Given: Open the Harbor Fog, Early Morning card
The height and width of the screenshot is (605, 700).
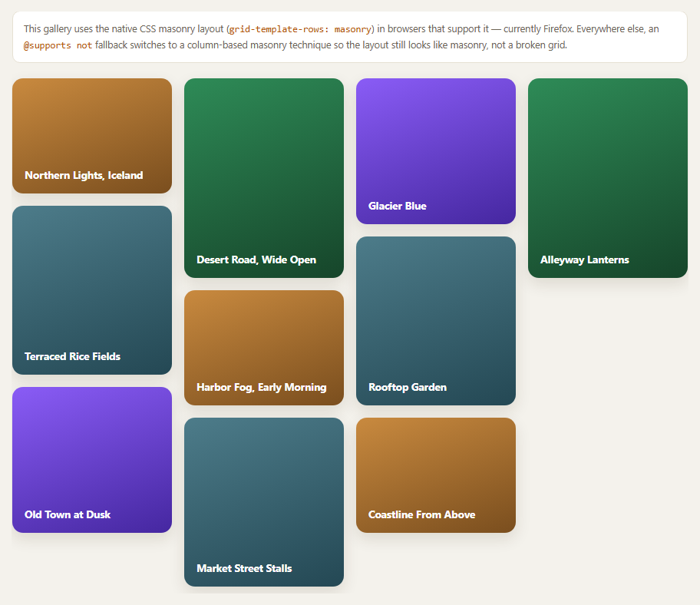Looking at the screenshot, I should 264,348.
